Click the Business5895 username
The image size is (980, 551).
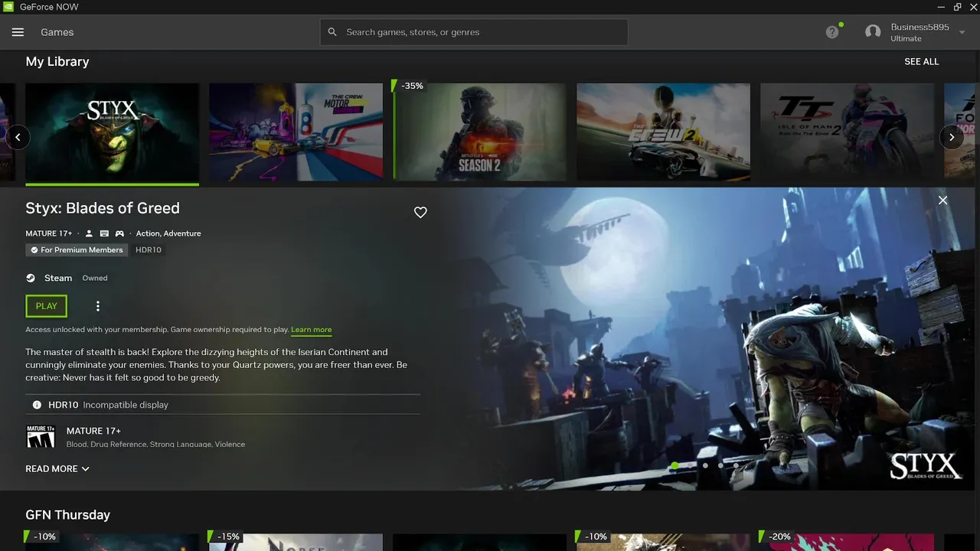pyautogui.click(x=920, y=28)
